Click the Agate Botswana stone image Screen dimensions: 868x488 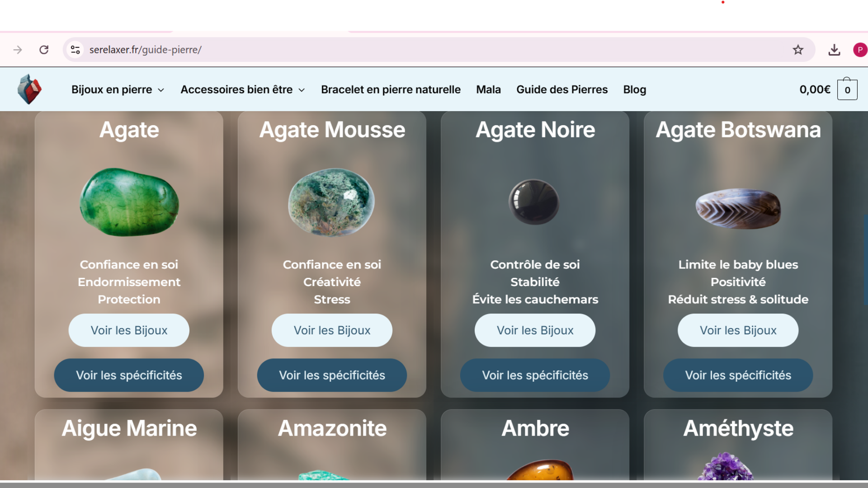[738, 208]
